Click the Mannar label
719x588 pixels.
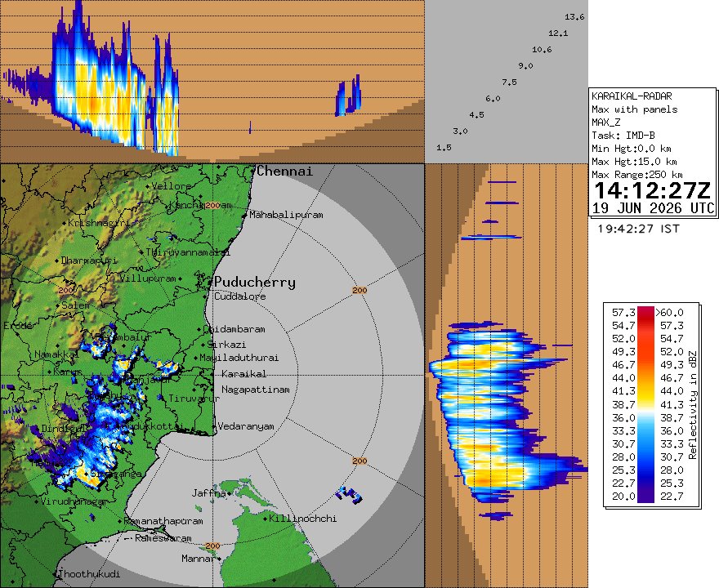pos(198,559)
